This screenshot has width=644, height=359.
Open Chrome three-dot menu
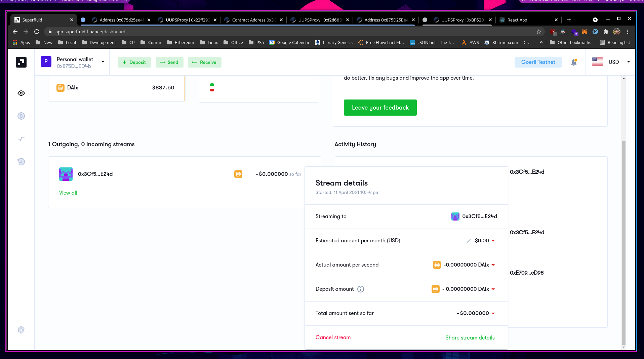628,32
